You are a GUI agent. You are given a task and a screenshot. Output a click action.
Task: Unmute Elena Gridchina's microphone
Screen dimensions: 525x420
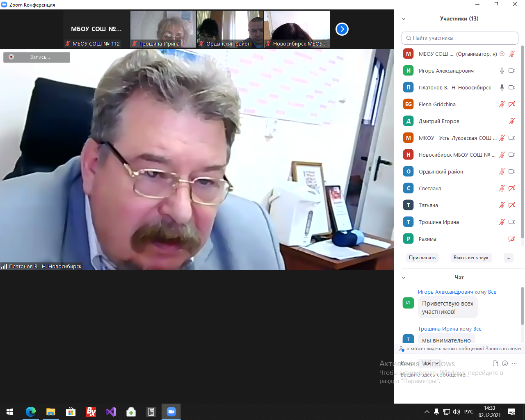(502, 104)
